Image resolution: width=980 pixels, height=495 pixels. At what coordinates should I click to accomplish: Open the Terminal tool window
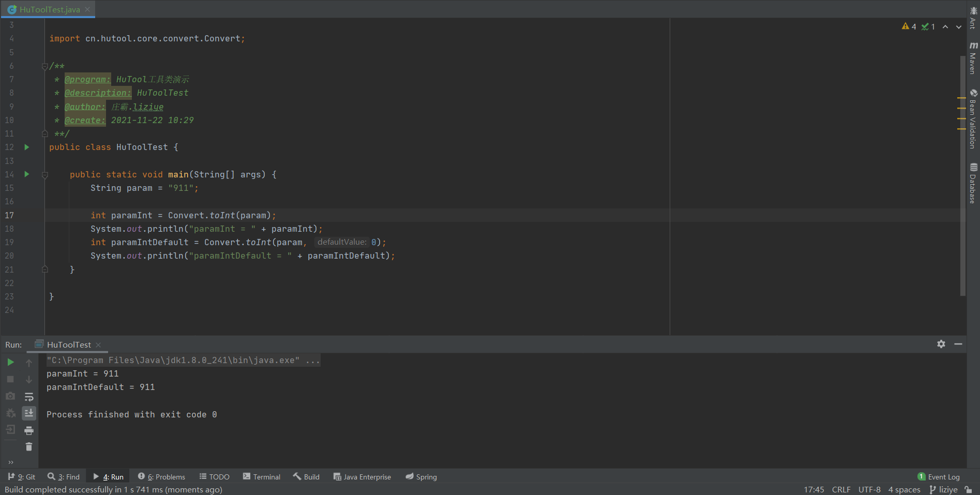[262, 477]
